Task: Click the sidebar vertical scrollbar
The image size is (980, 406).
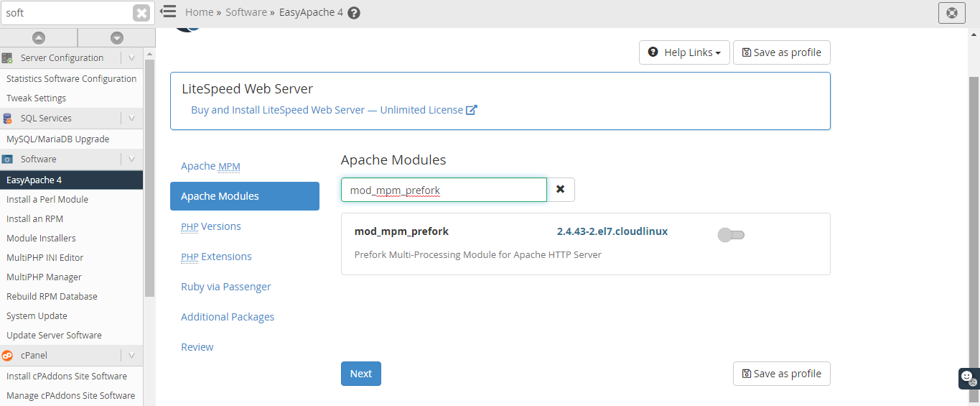Action: click(x=149, y=178)
